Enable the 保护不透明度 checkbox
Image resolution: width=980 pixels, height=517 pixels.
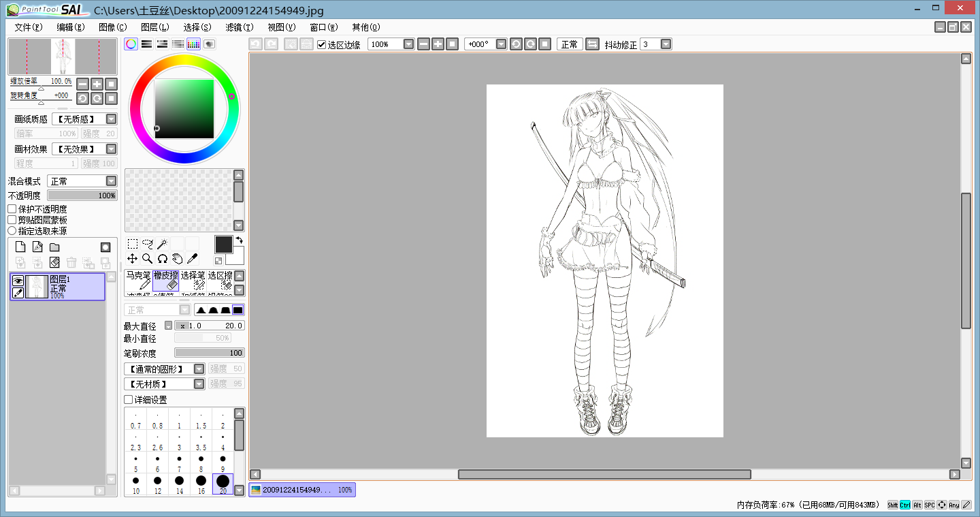12,209
